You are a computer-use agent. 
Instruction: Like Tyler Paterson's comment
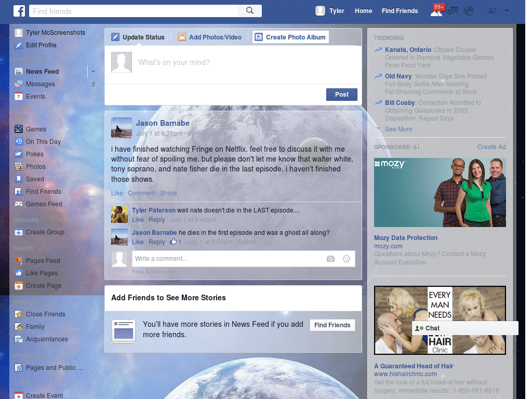138,220
